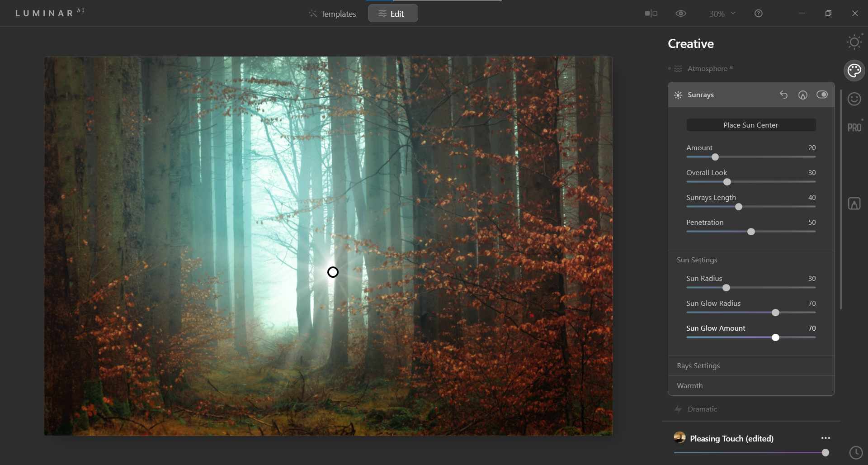Close the Luminar AI window

[x=855, y=14]
